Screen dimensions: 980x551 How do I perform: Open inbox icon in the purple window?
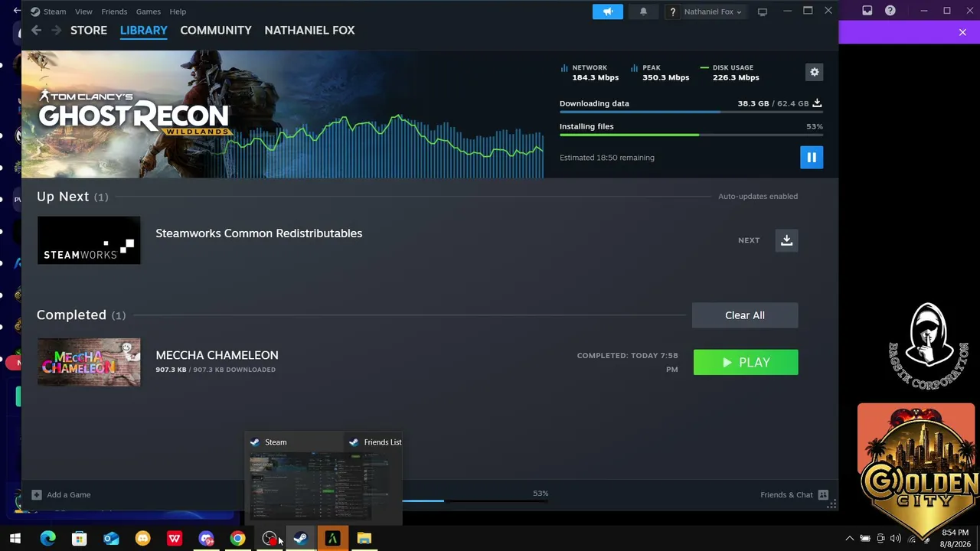[867, 11]
